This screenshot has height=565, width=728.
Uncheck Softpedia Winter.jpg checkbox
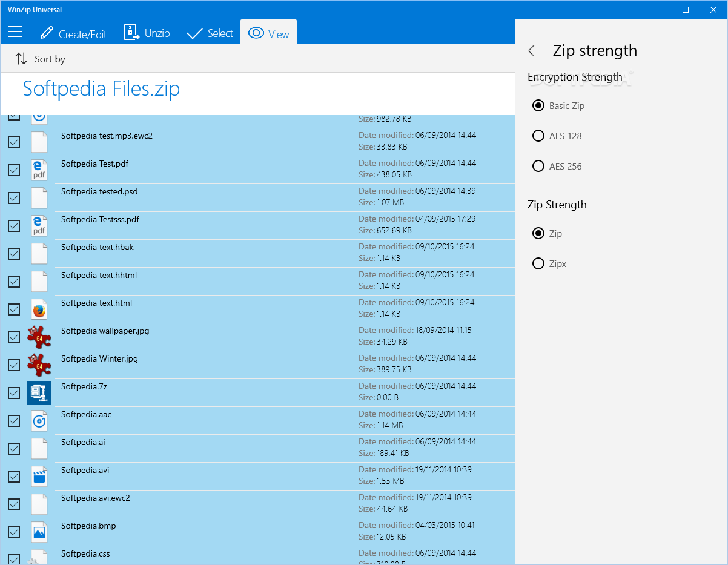point(14,365)
